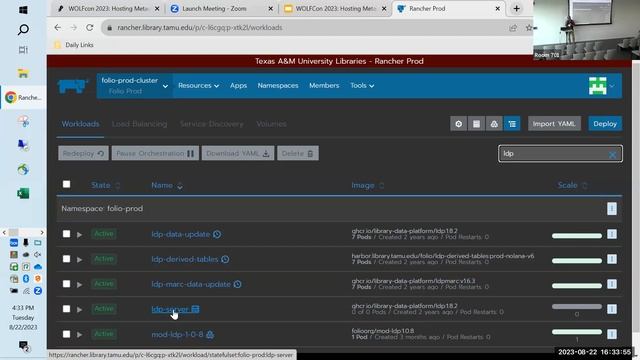Open actions menu for ldp-derived-tables row
640x360 pixels.
point(611,259)
